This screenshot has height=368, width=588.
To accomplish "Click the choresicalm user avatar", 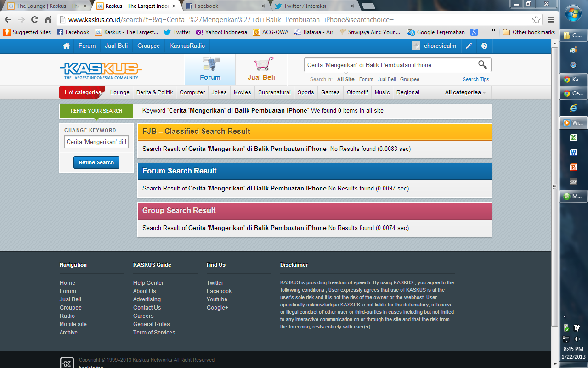I will 416,46.
